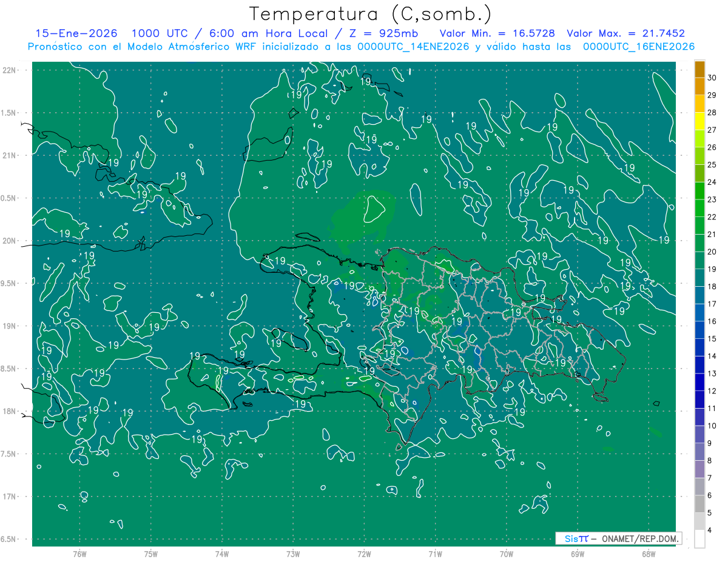Click the legend value label 20
Viewport: 728px width, 562px height.
pos(712,251)
